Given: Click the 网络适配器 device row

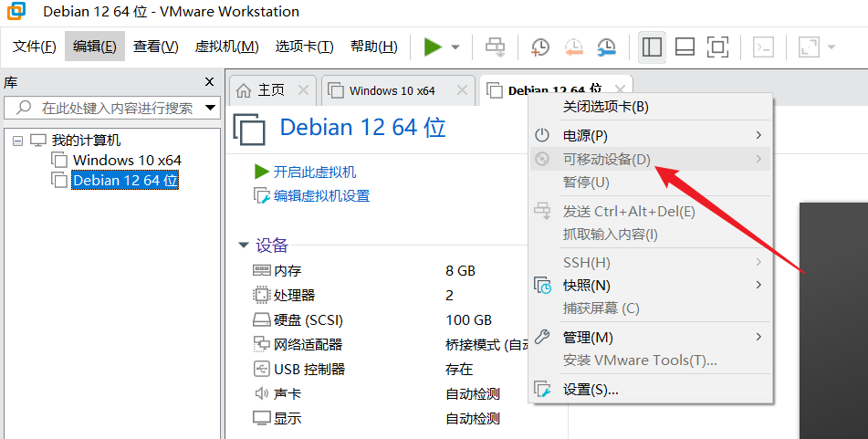Looking at the screenshot, I should click(x=298, y=344).
